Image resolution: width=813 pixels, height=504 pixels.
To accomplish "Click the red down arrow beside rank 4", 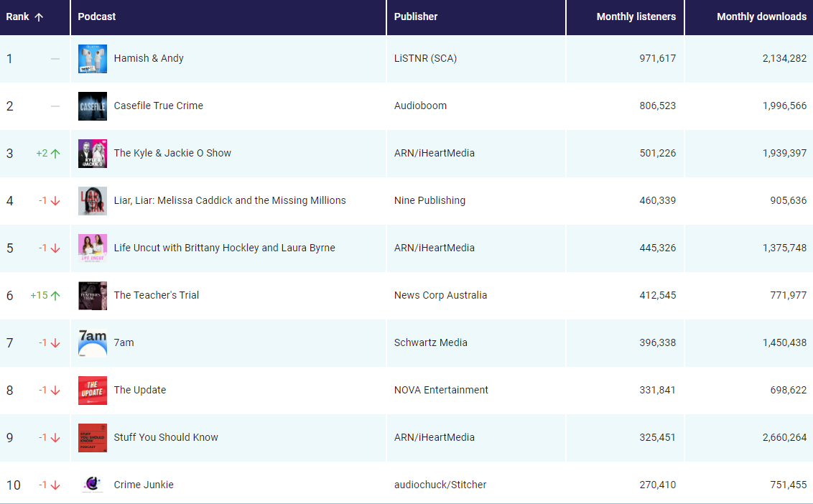I will (55, 200).
